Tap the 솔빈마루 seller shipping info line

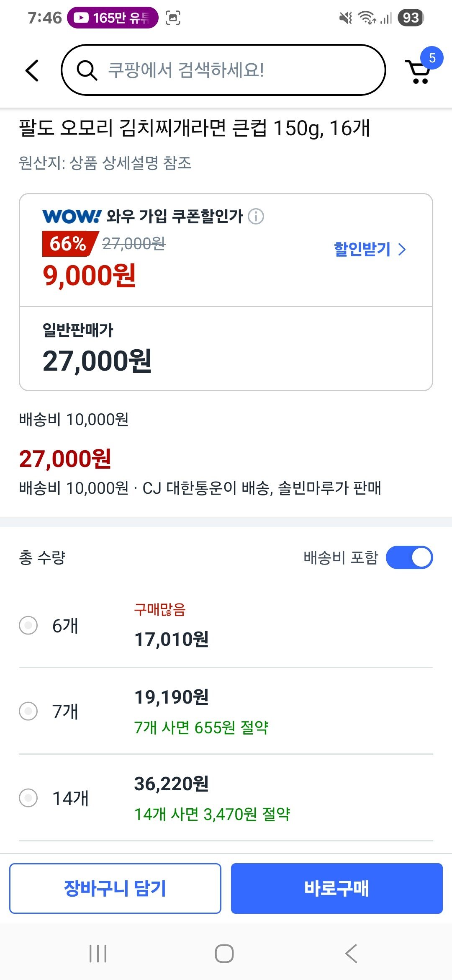tap(200, 488)
